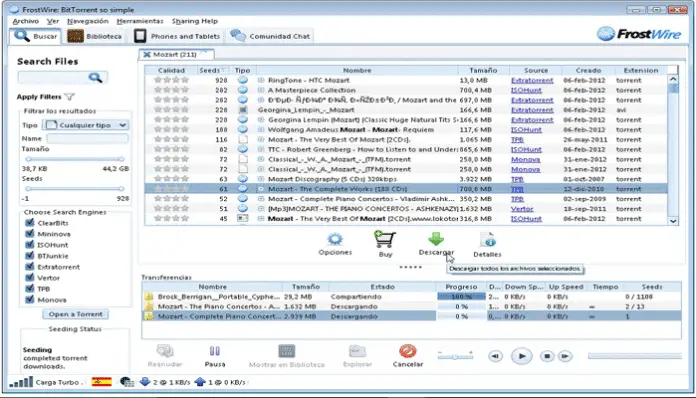The image size is (696, 398).
Task: Expand the RingTone - HTC Mozart result
Action: click(x=261, y=80)
